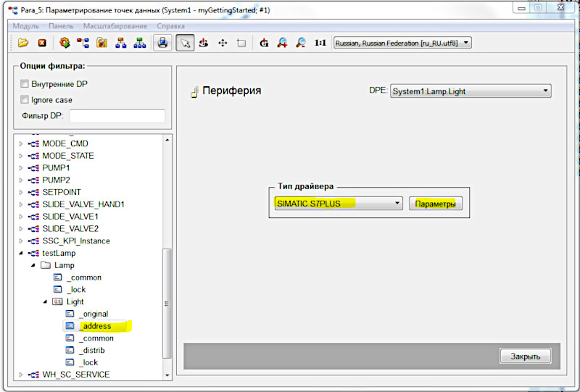The width and height of the screenshot is (580, 392).
Task: Click the red X close panel icon
Action: (x=42, y=43)
